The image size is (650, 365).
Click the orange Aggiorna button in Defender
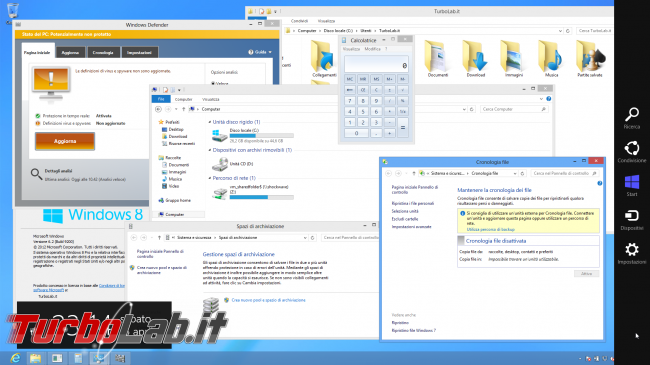(x=65, y=141)
